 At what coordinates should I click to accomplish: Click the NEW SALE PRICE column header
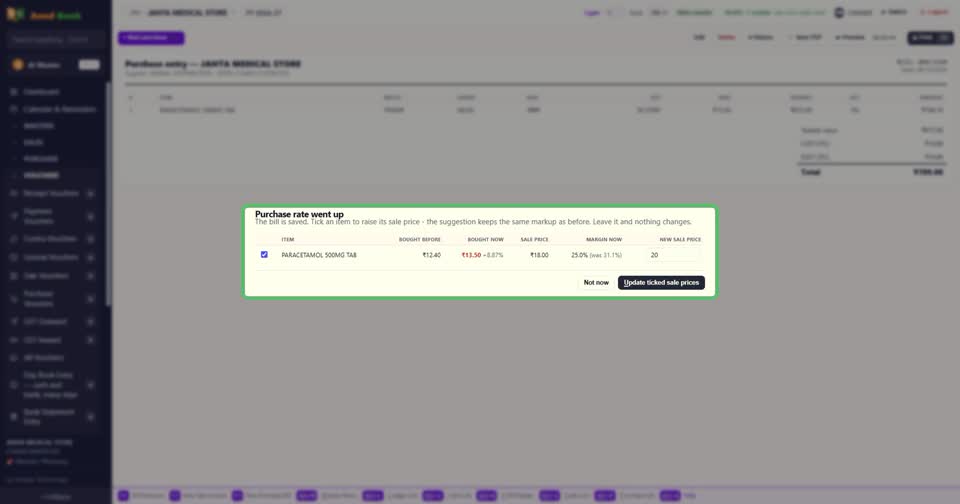(x=680, y=239)
